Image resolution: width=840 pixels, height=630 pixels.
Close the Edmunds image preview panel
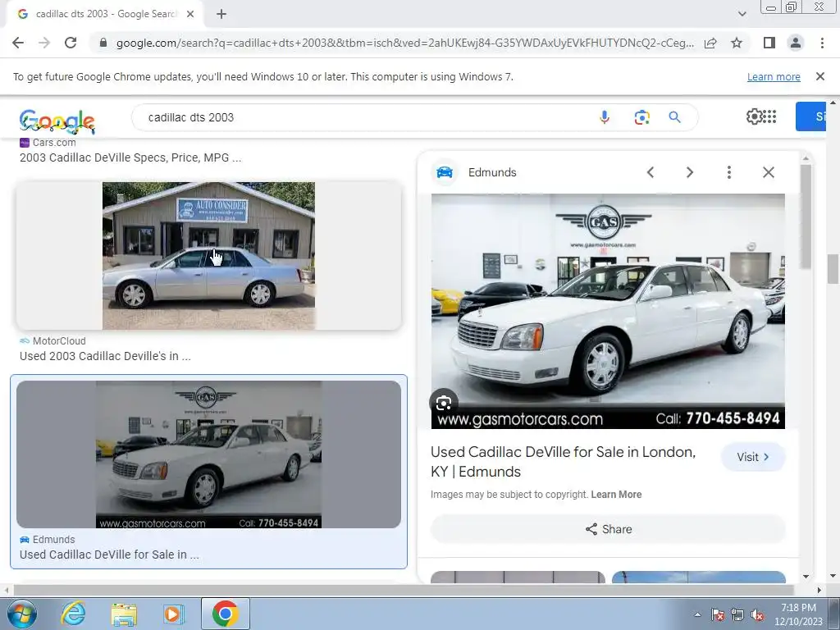[x=768, y=172]
